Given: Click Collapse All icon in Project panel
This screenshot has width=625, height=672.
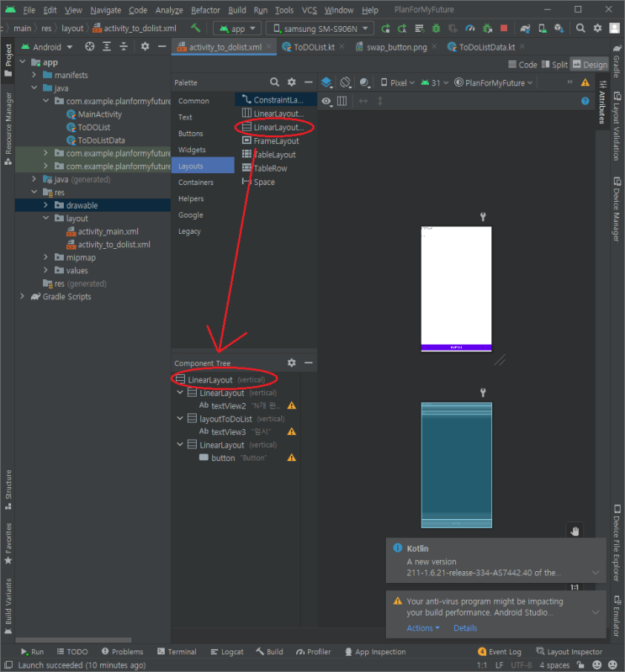Looking at the screenshot, I should (x=124, y=46).
